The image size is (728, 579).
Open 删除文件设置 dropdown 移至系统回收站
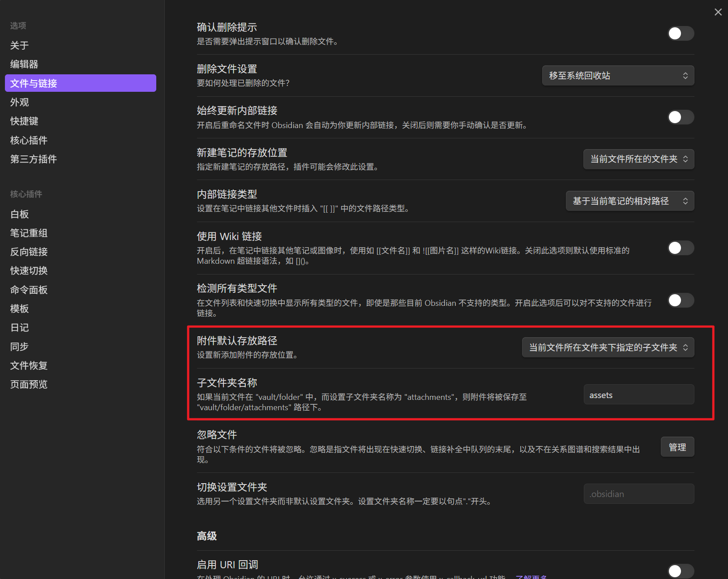(x=618, y=76)
